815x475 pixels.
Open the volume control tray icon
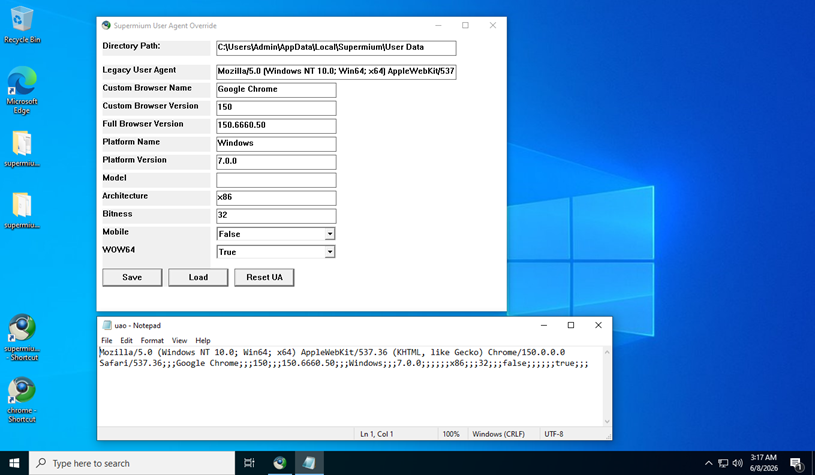(738, 463)
